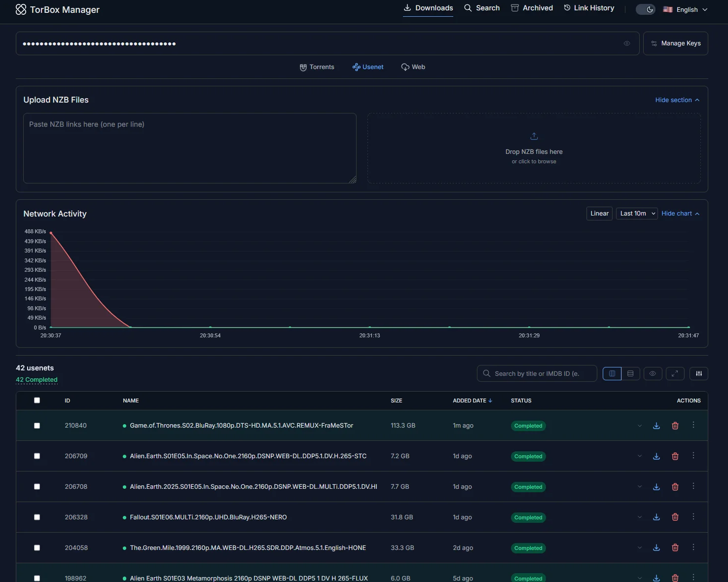Open the Archived page
The height and width of the screenshot is (582, 728).
(532, 8)
